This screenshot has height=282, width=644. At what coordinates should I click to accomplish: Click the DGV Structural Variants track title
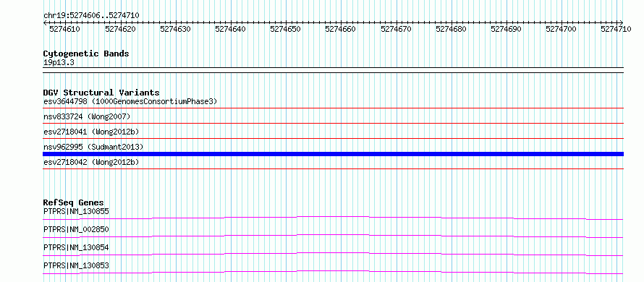coord(101,93)
